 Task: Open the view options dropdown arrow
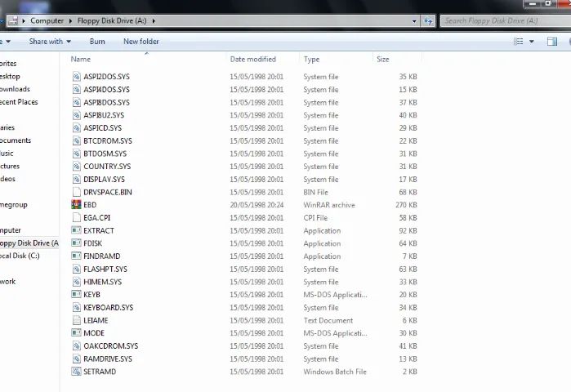(x=532, y=42)
